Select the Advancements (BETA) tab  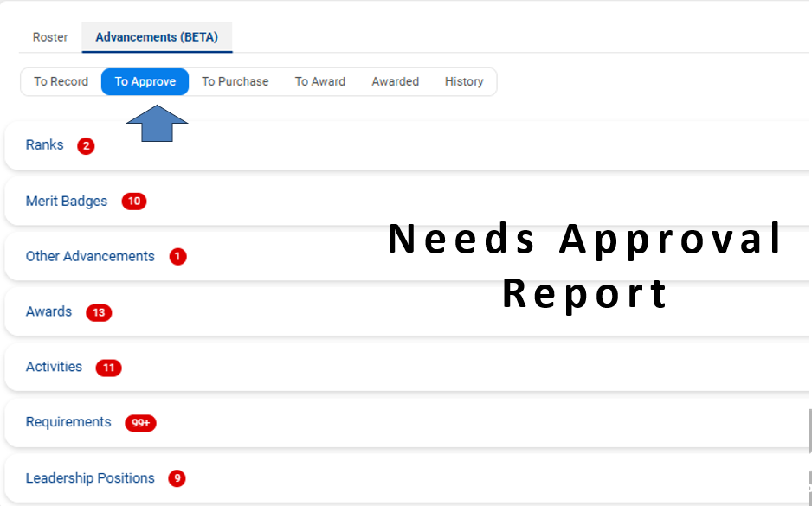click(x=157, y=37)
